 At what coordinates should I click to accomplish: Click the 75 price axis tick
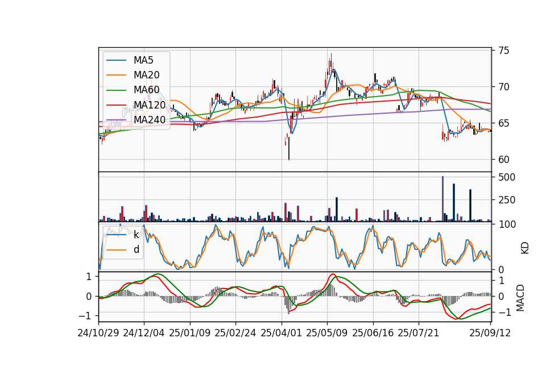click(x=503, y=51)
